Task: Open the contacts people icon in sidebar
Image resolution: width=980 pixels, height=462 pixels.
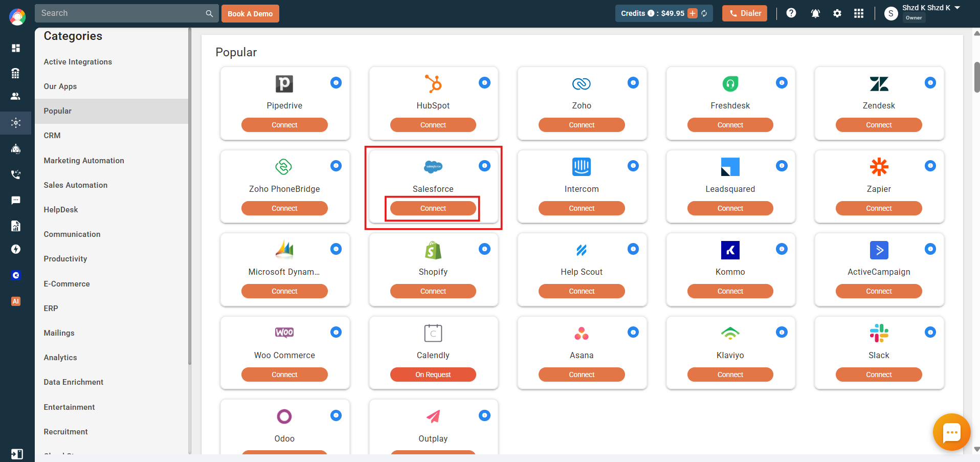Action: point(16,96)
